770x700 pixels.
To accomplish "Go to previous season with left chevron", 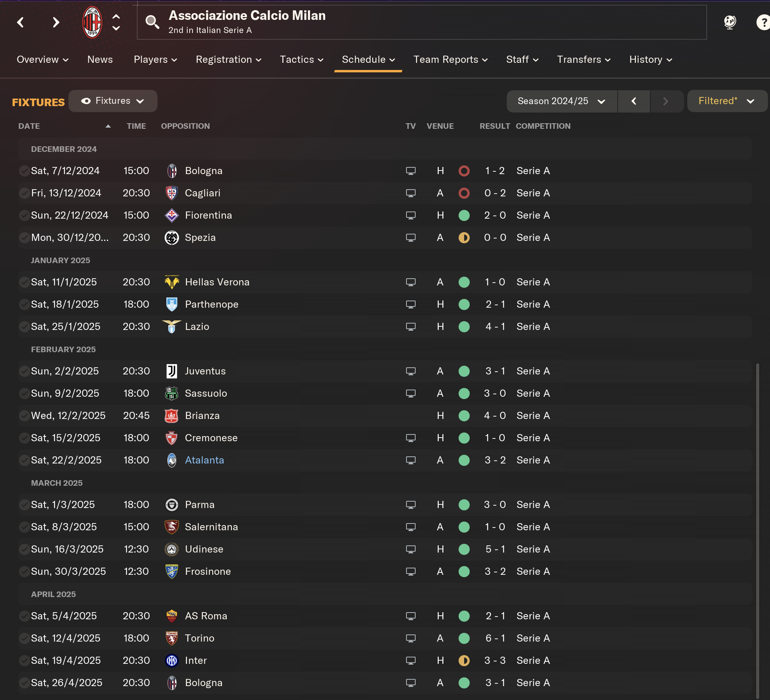I will point(634,101).
